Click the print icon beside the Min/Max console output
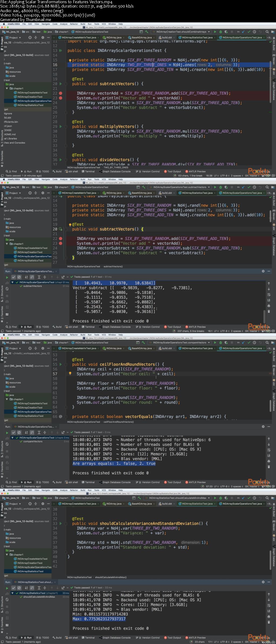Screen dimensions: 276x644 269,616
